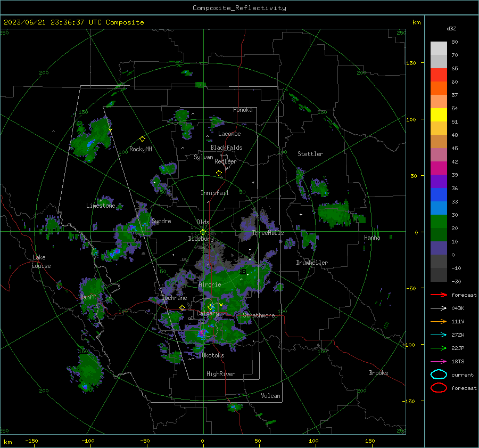Click the cyan current ellipse legend icon

[439, 374]
